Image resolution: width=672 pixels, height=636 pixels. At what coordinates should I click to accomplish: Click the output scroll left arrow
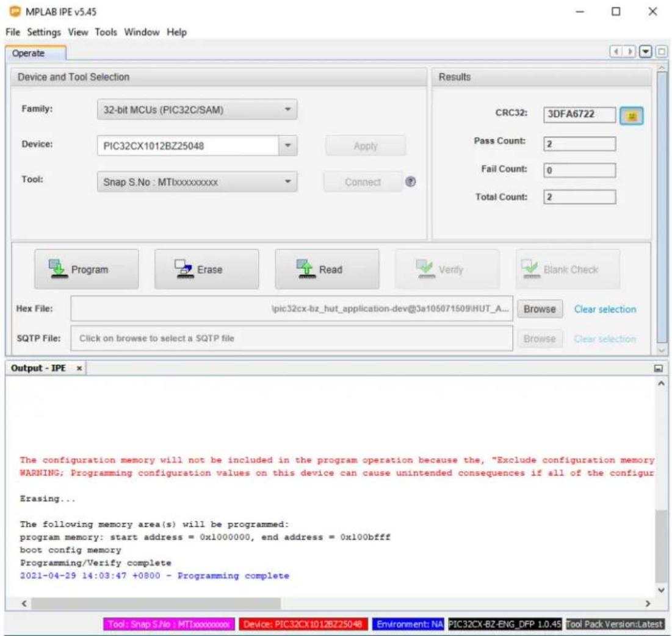pyautogui.click(x=24, y=604)
